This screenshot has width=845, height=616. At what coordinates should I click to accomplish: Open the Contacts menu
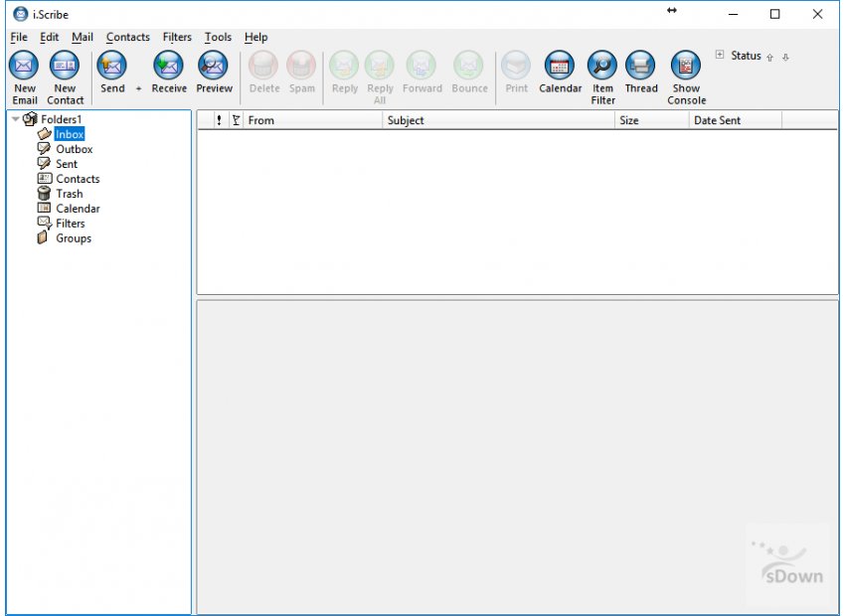(127, 37)
